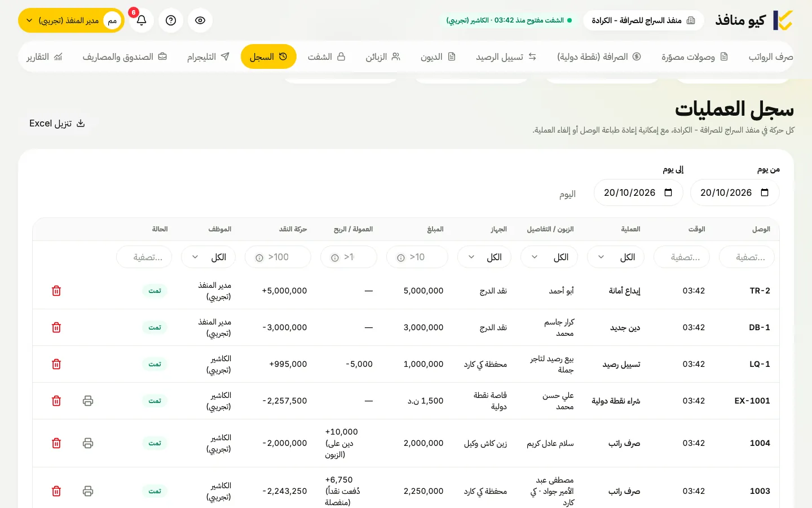Open the التقارير tab
This screenshot has height=508, width=812.
pyautogui.click(x=45, y=56)
